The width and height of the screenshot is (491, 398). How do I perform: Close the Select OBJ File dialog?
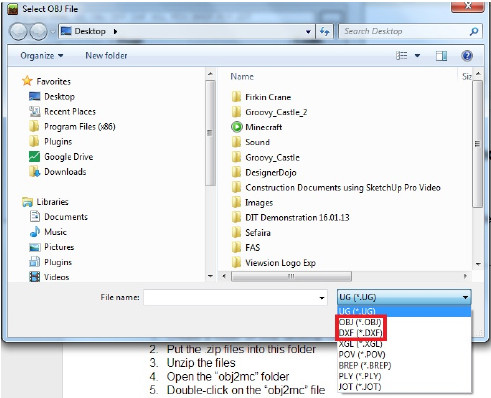click(468, 6)
